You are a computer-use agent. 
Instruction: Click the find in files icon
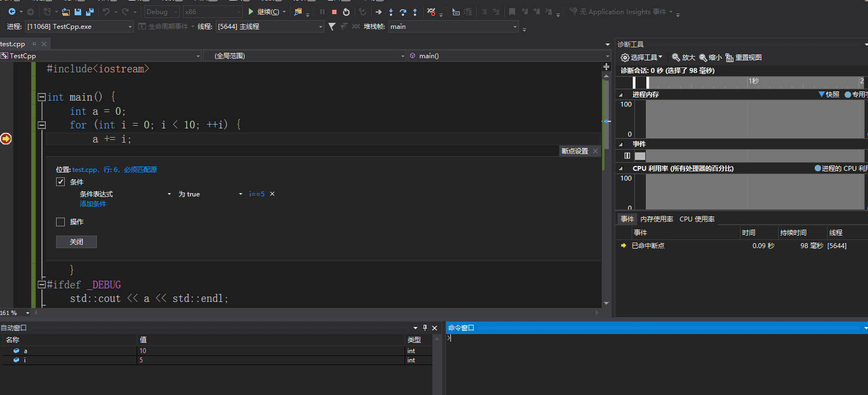click(298, 11)
